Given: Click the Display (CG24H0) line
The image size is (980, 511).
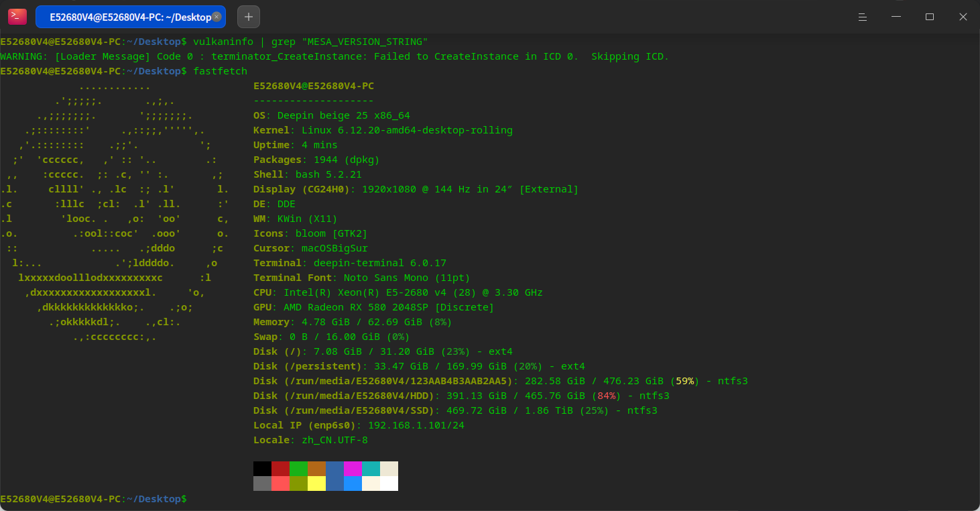Looking at the screenshot, I should tap(416, 189).
